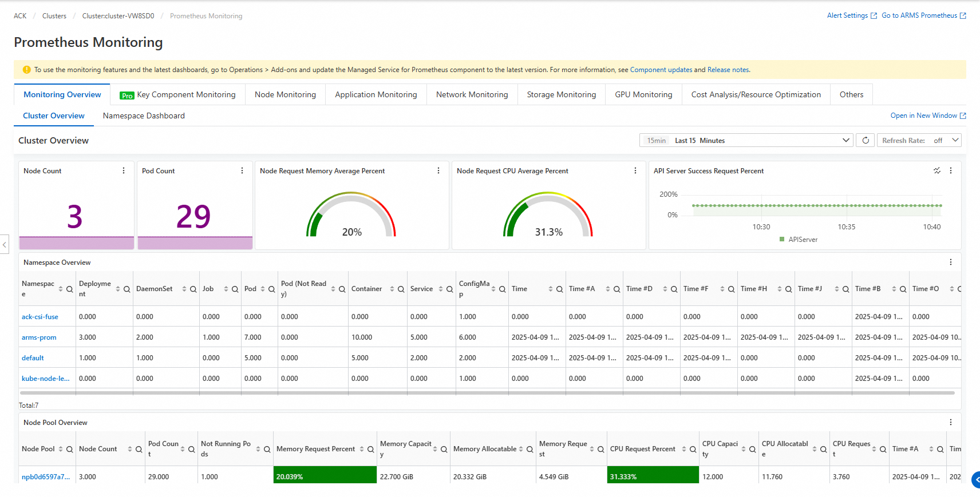Switch to the Node Monitoring tab
The height and width of the screenshot is (497, 980).
coord(285,95)
